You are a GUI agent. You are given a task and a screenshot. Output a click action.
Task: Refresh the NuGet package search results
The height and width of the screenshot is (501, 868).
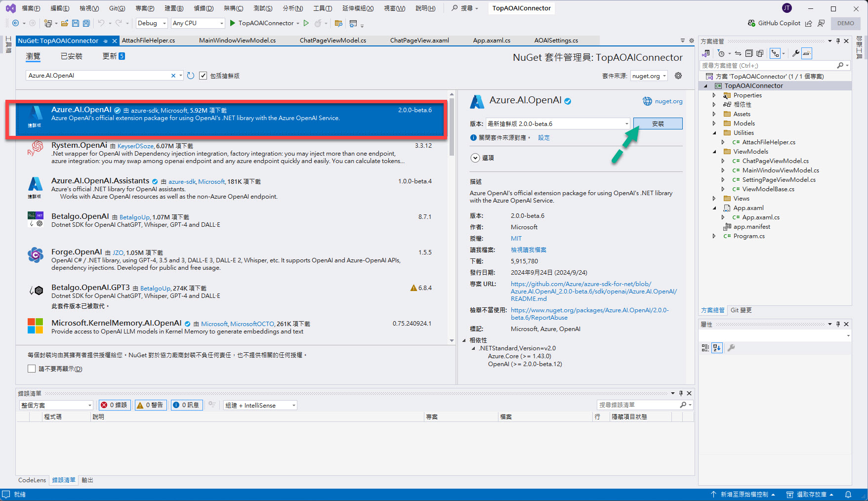click(191, 76)
